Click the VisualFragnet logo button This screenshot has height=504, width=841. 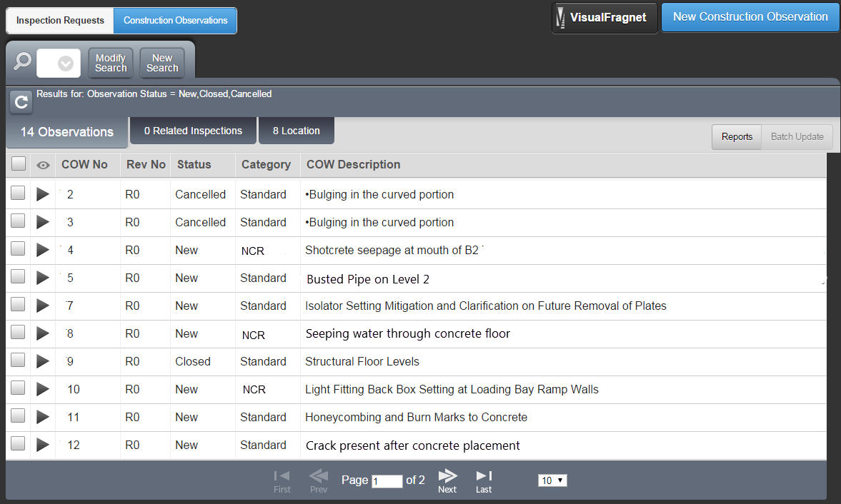coord(604,18)
